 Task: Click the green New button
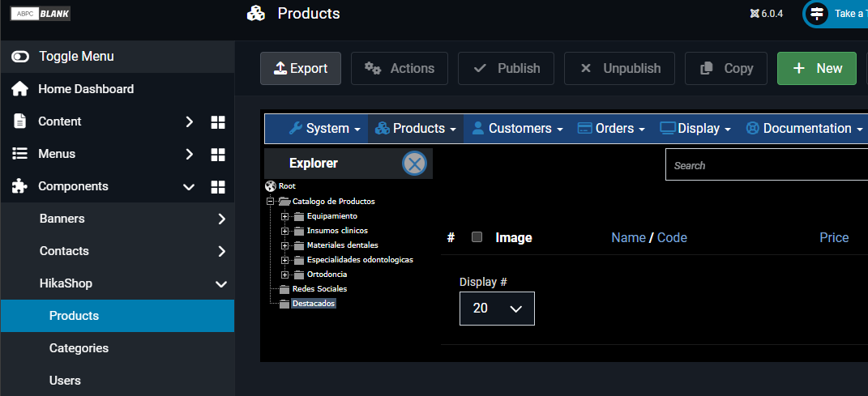pyautogui.click(x=816, y=69)
